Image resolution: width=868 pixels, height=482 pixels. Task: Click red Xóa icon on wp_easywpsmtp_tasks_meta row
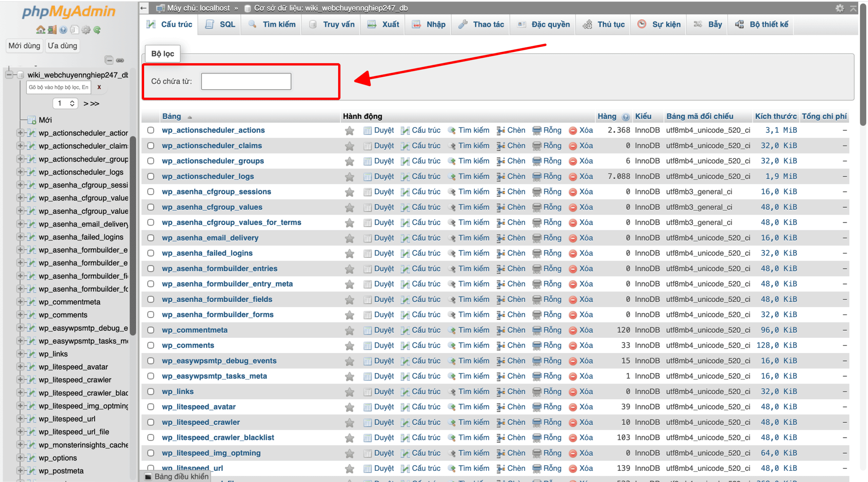573,376
